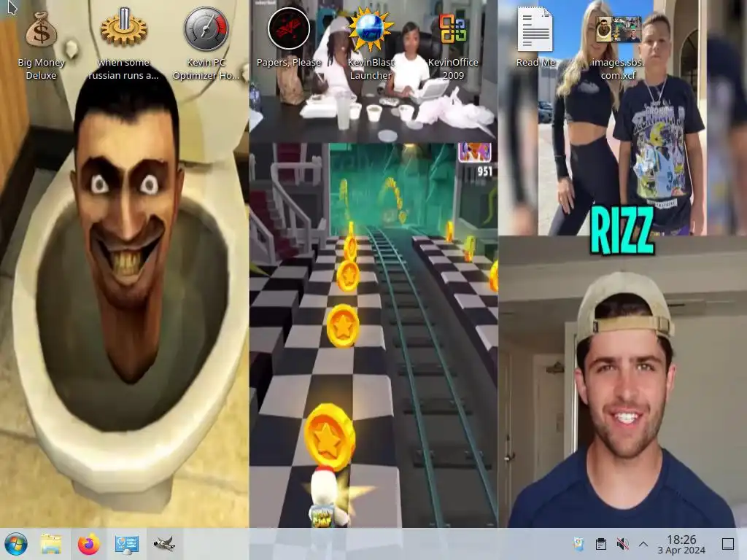Open GIMP from the taskbar
This screenshot has height=560, width=747.
tap(164, 544)
